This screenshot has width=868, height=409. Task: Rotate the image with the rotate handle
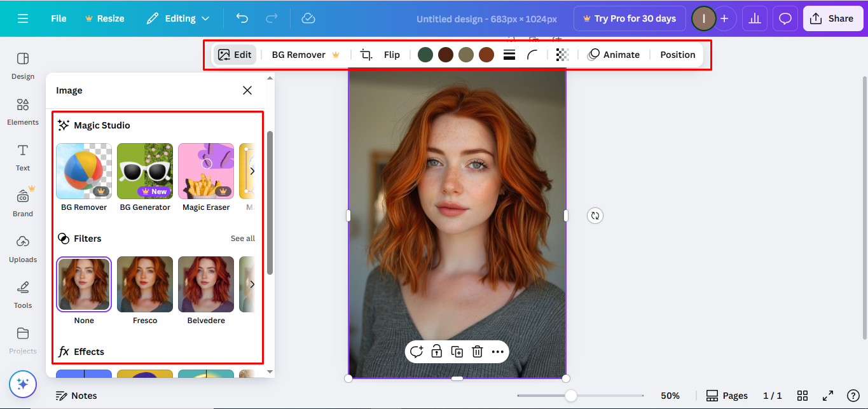pyautogui.click(x=595, y=216)
